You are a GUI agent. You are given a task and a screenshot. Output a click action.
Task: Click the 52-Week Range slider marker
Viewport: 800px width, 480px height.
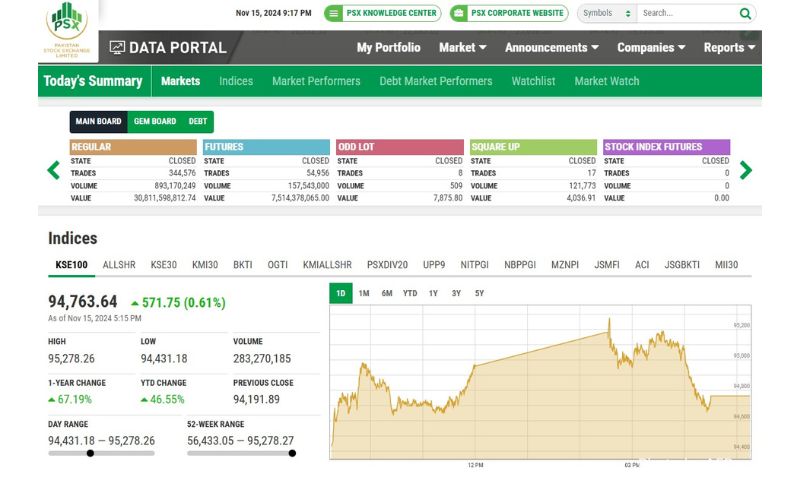[x=292, y=453]
